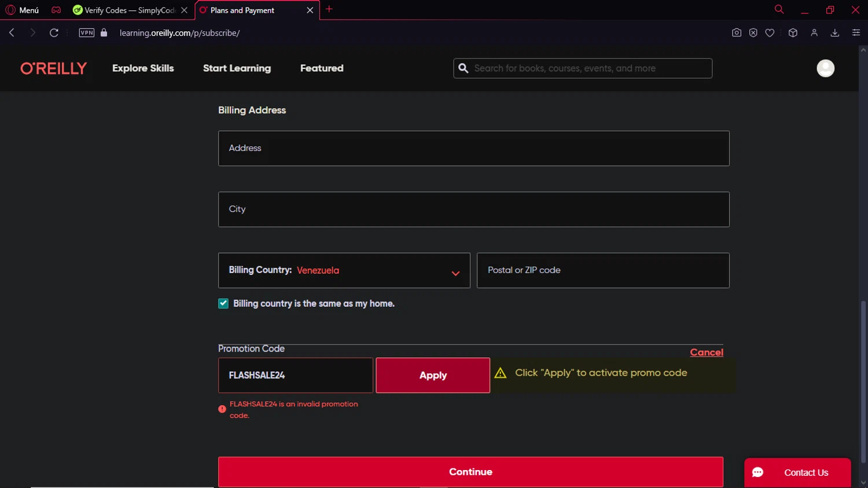Screen dimensions: 868x488
Task: Click the Billing Address heading text
Action: 252,110
